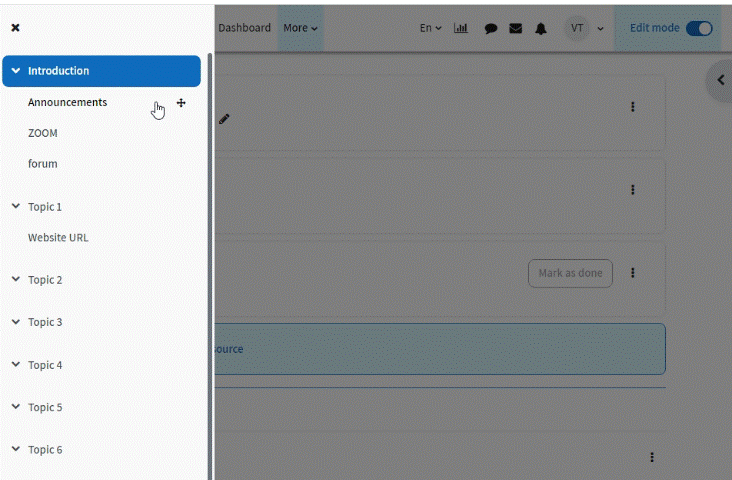
Task: Open the bottom section's three-dot menu
Action: click(652, 457)
